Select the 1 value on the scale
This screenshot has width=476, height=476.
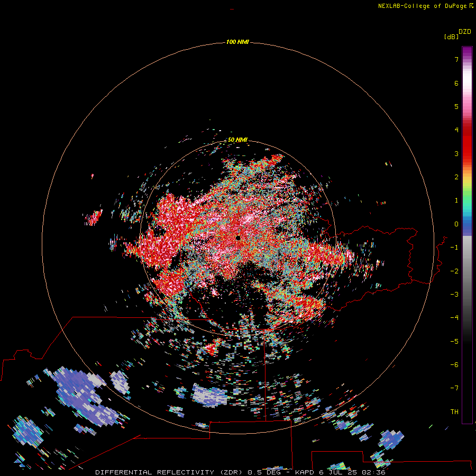pyautogui.click(x=456, y=200)
